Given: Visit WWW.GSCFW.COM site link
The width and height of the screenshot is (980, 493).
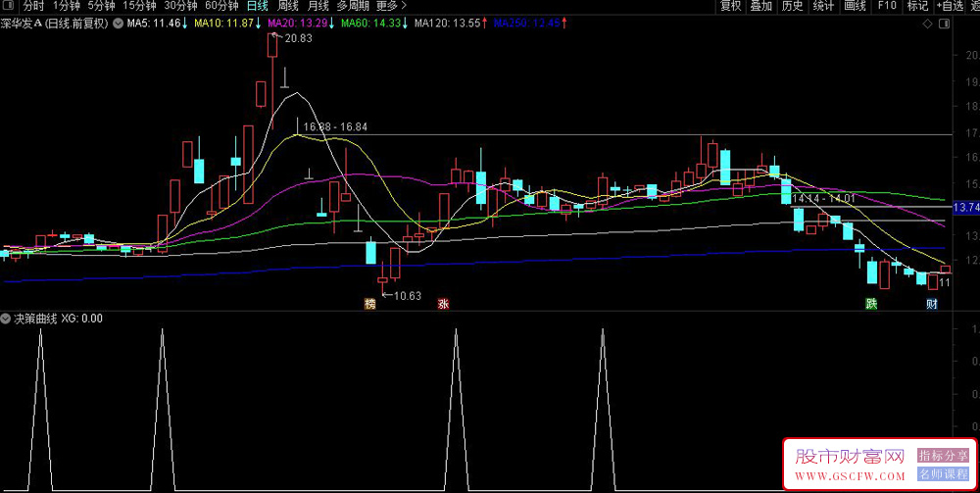Looking at the screenshot, I should [x=850, y=476].
